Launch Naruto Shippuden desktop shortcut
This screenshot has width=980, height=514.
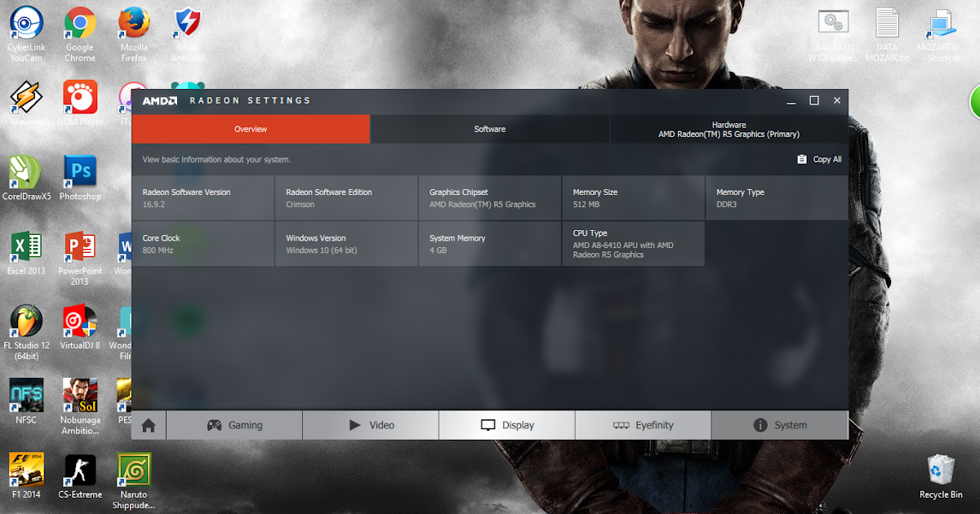tap(134, 481)
